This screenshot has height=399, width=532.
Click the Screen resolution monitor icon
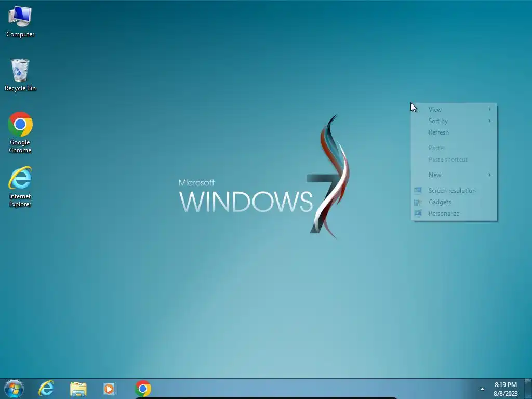click(x=418, y=191)
